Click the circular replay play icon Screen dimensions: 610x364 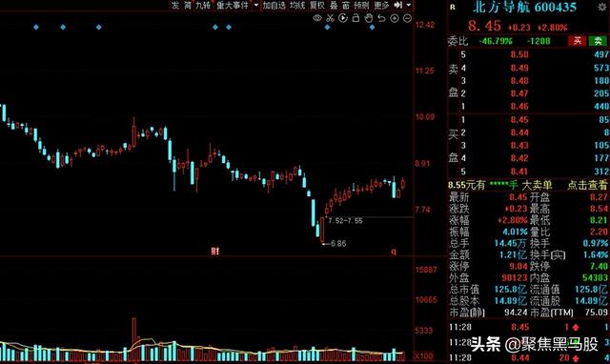(343, 18)
